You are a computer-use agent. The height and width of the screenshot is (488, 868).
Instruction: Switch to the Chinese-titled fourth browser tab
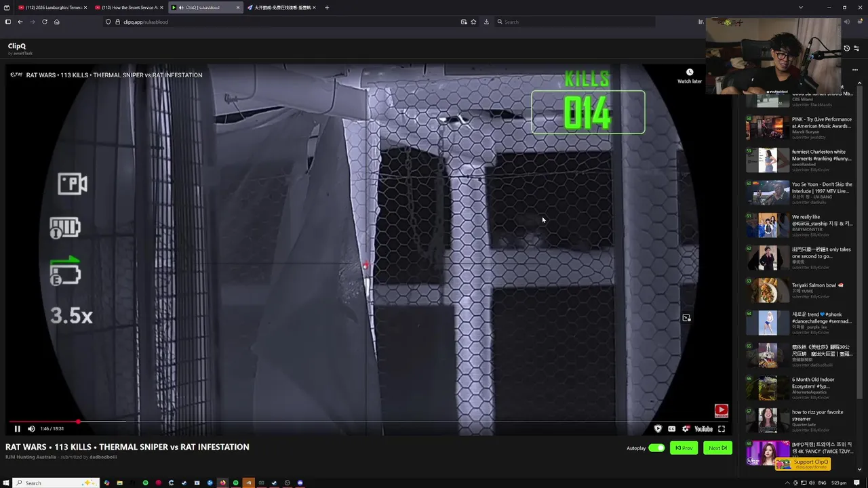pyautogui.click(x=281, y=7)
